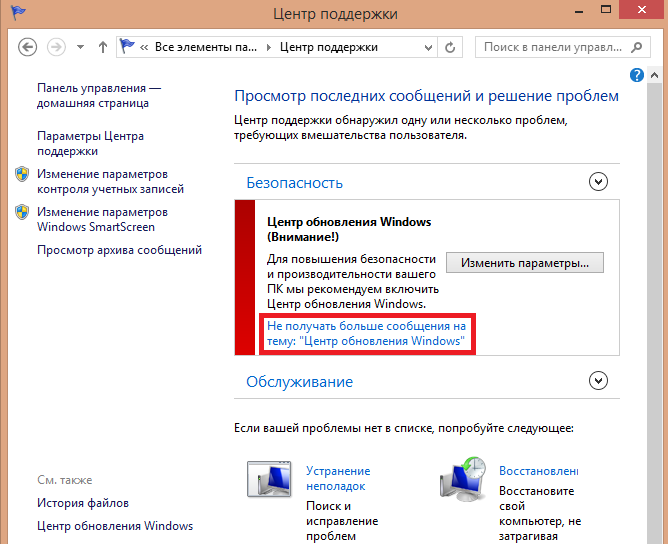Go up one folder level

pyautogui.click(x=103, y=47)
